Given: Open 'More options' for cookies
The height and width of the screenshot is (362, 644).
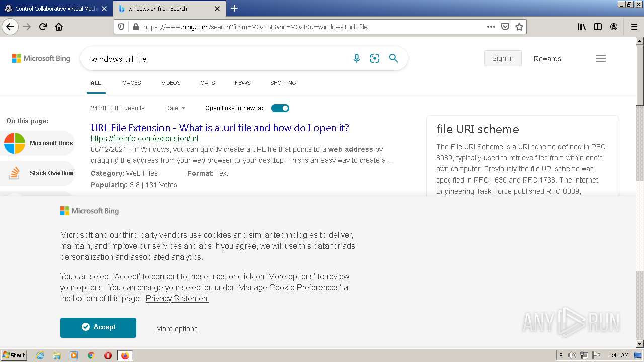Looking at the screenshot, I should tap(177, 329).
